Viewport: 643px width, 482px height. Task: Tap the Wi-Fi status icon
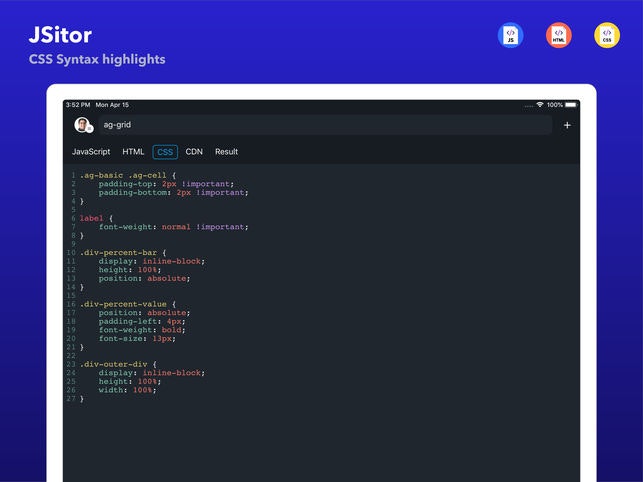coord(540,105)
